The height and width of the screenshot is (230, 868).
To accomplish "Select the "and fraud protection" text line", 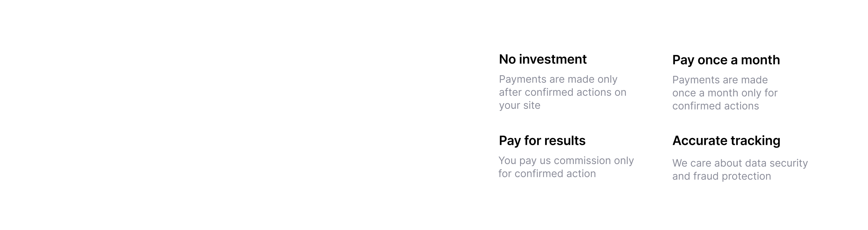I will pyautogui.click(x=721, y=176).
